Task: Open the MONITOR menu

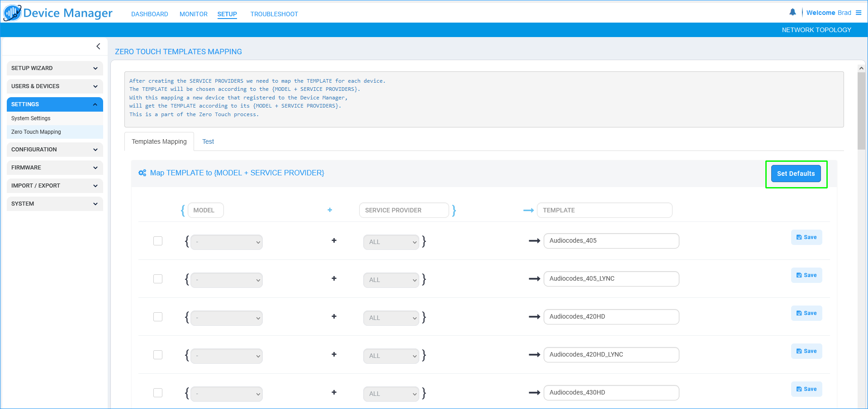Action: point(194,14)
